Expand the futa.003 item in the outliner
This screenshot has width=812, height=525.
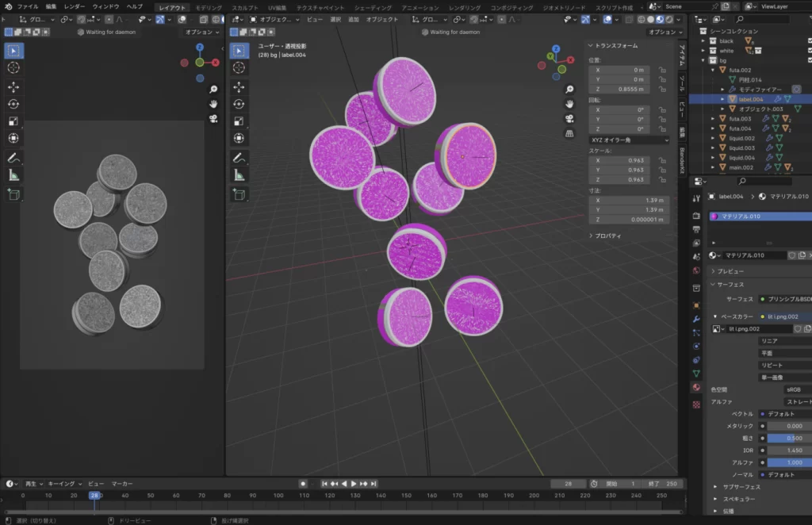tap(713, 119)
